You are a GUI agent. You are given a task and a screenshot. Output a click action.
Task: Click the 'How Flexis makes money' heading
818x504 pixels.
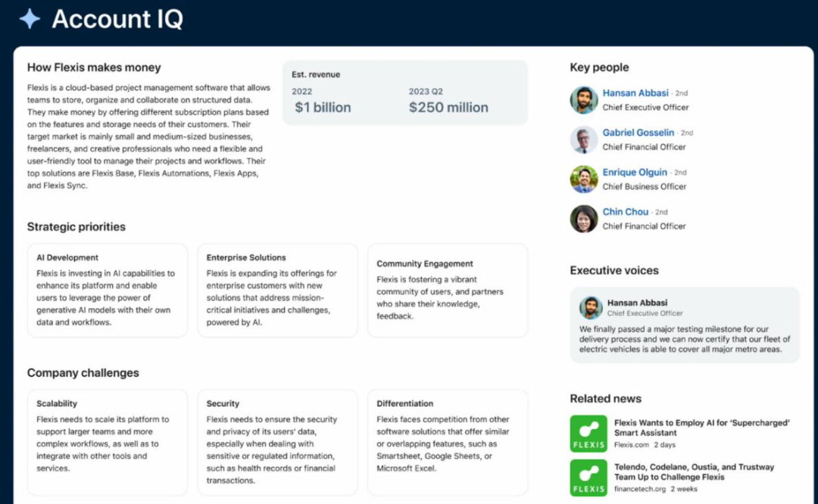click(x=94, y=67)
